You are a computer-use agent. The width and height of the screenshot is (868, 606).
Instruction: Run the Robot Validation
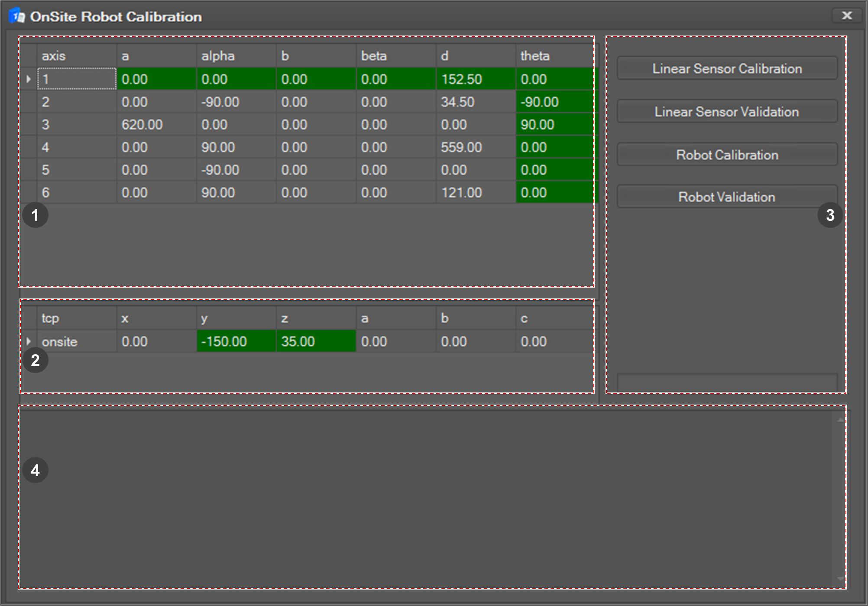pyautogui.click(x=726, y=197)
